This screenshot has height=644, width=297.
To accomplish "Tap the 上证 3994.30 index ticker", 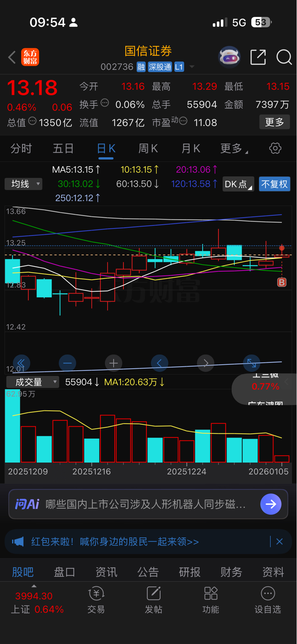I will [x=37, y=603].
